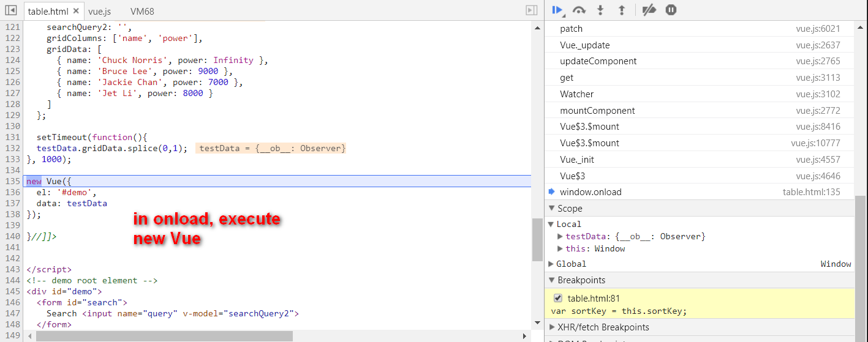Select the Watcher call stack frame
868x342 pixels.
[700, 94]
